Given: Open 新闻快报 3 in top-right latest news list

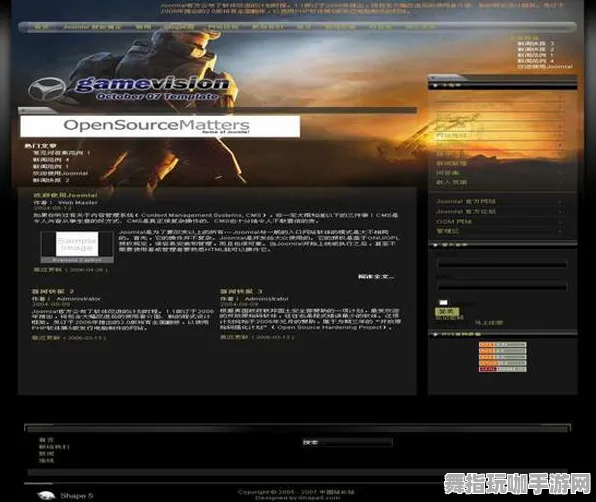Looking at the screenshot, I should [x=536, y=44].
